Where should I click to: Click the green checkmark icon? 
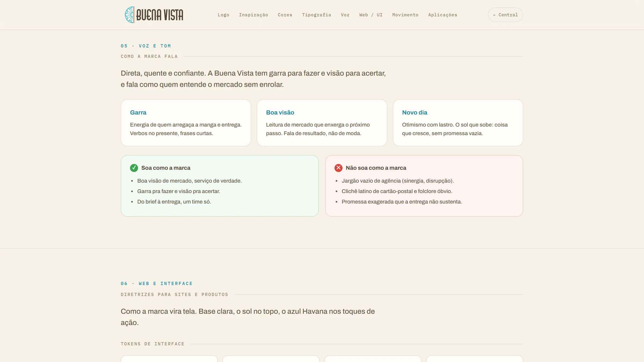point(134,168)
